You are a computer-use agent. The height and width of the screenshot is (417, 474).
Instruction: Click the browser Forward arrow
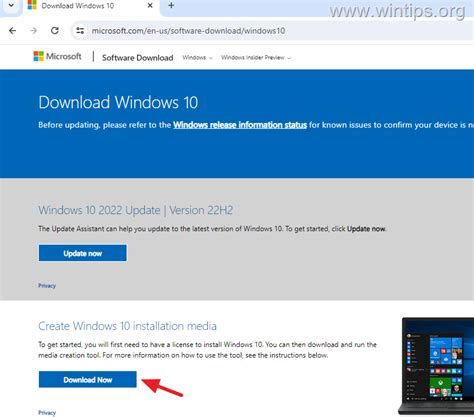(x=33, y=31)
